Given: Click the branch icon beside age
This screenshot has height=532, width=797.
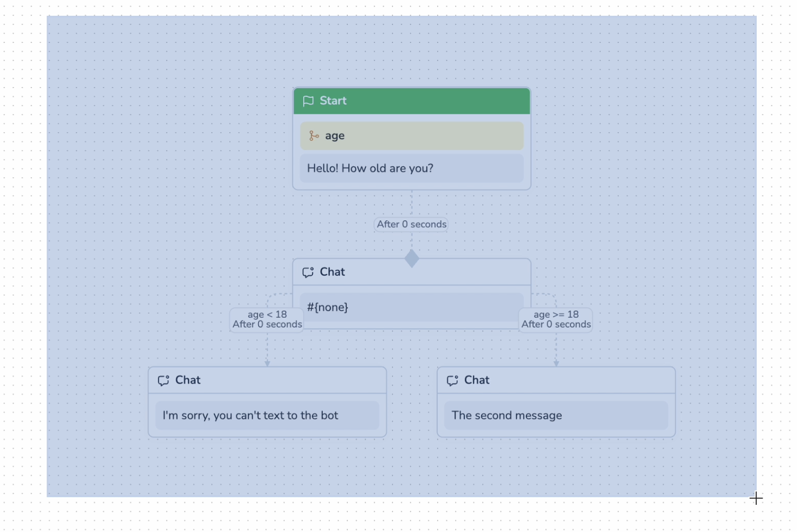Looking at the screenshot, I should coord(314,136).
